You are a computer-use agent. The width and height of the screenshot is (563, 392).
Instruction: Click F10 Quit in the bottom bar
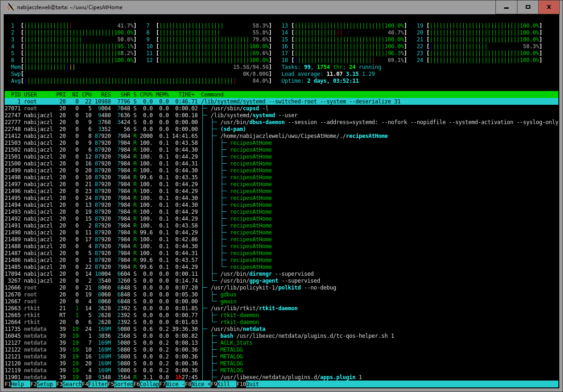(x=248, y=384)
